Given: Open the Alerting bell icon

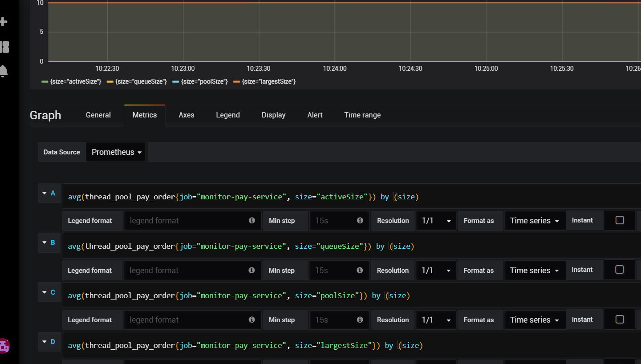Looking at the screenshot, I should (4, 71).
